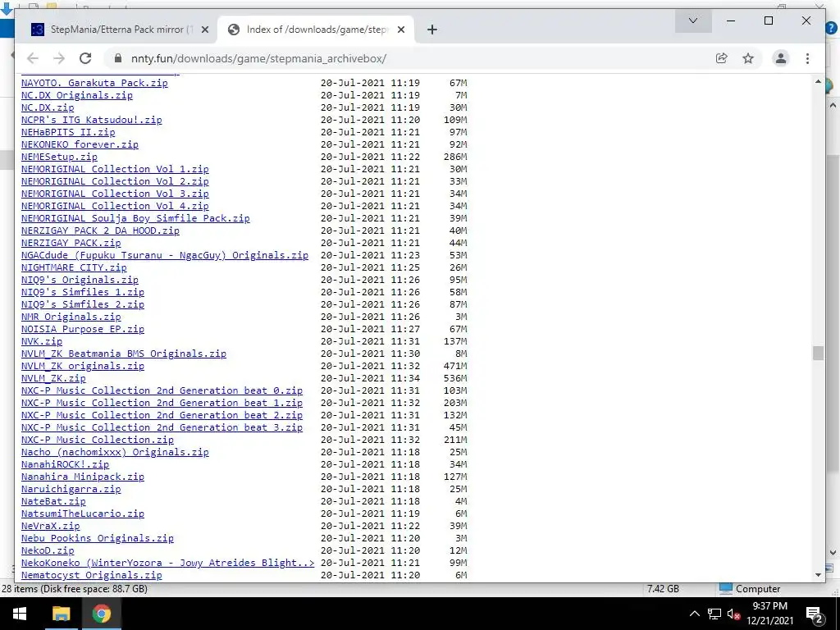Open NEMORIGINAL Soulja Boy Simfile Pack.zip
The height and width of the screenshot is (630, 840).
[135, 218]
